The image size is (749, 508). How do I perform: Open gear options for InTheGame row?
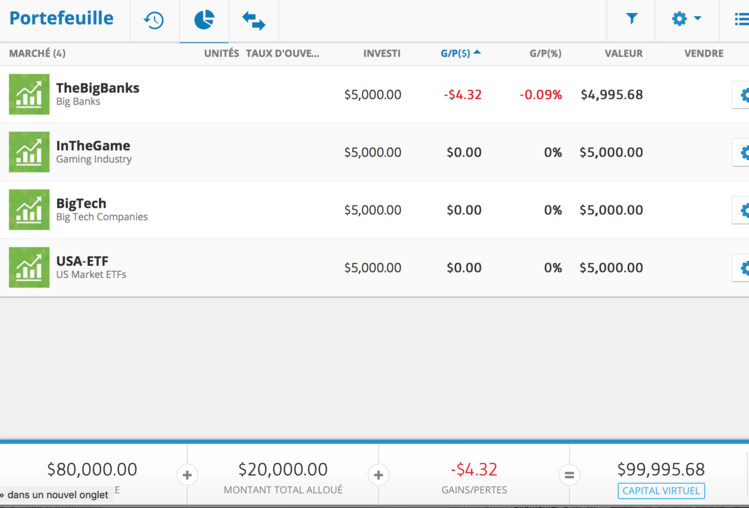[x=743, y=153]
